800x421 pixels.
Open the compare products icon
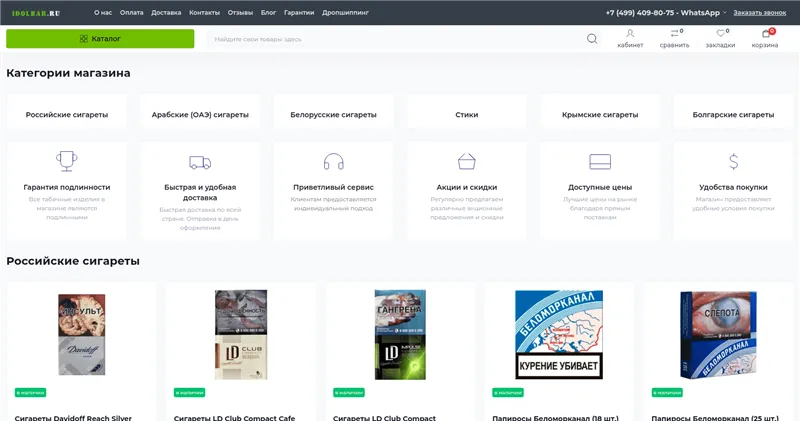pos(674,33)
